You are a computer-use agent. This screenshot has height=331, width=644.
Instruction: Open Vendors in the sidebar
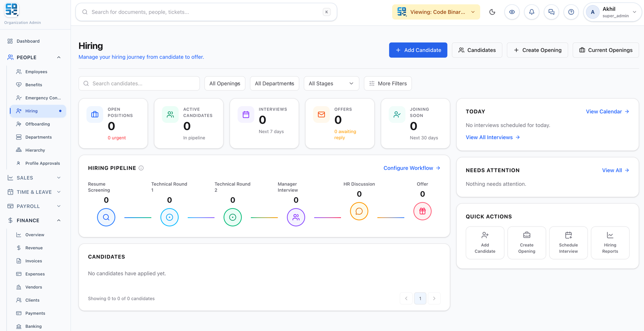coord(38,287)
